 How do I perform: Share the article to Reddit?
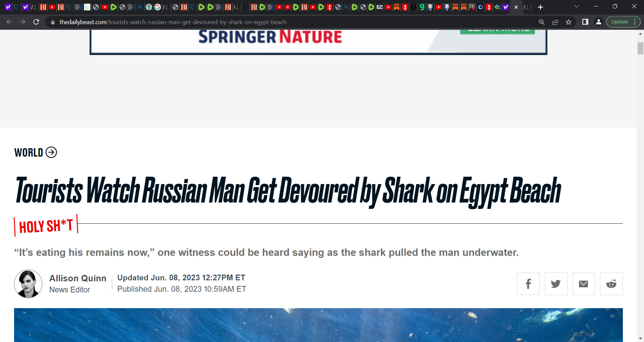pos(611,283)
